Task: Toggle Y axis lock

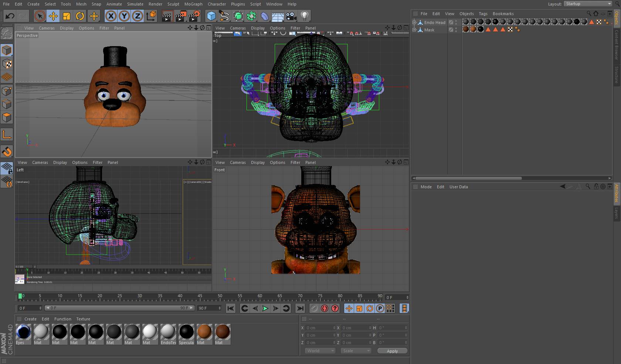Action: coord(124,16)
